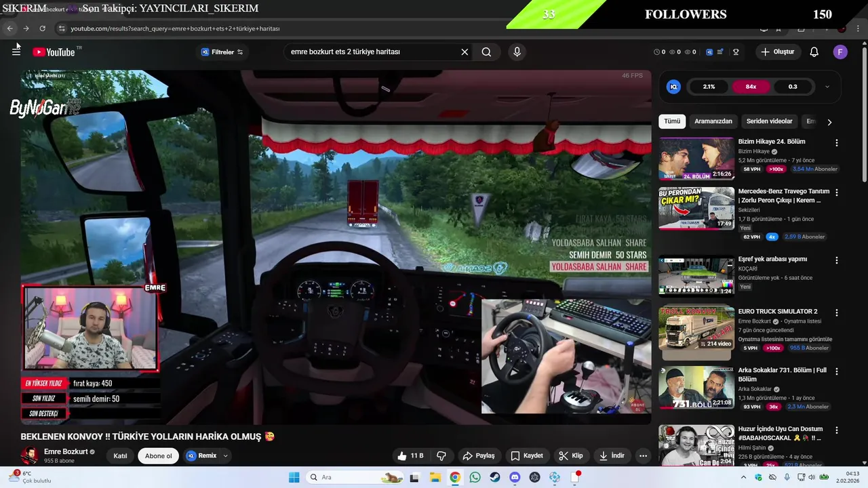The height and width of the screenshot is (488, 868).
Task: Click the 2.1% vidIQ score pill
Action: click(709, 87)
